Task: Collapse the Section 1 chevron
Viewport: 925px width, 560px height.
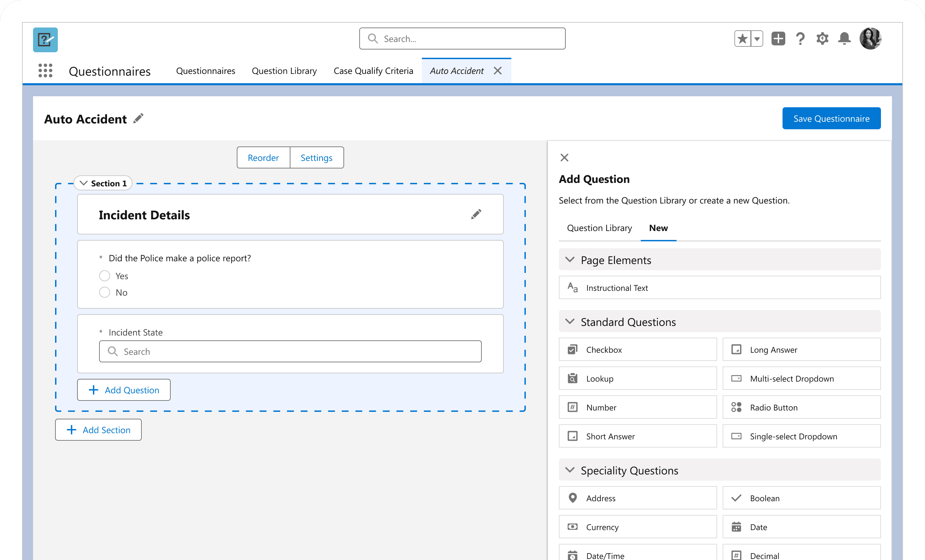Action: point(84,183)
